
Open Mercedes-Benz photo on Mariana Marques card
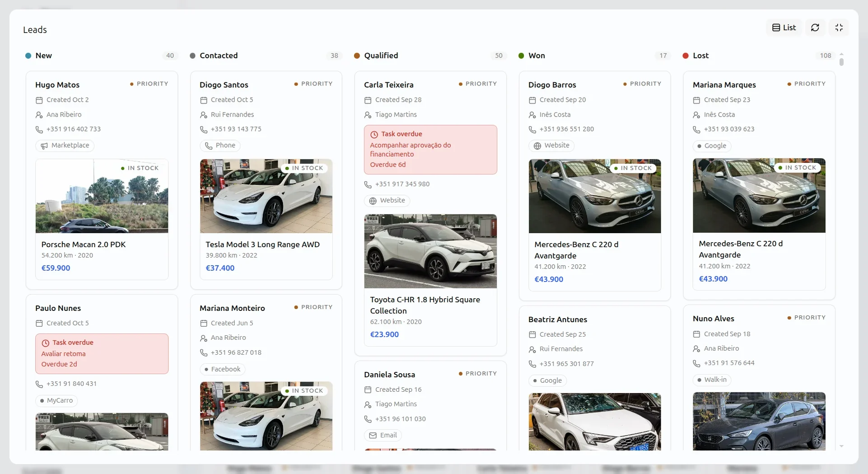[759, 196]
